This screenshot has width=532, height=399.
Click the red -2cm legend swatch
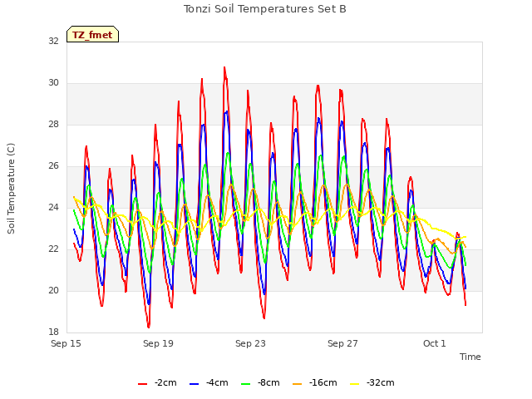coord(142,384)
